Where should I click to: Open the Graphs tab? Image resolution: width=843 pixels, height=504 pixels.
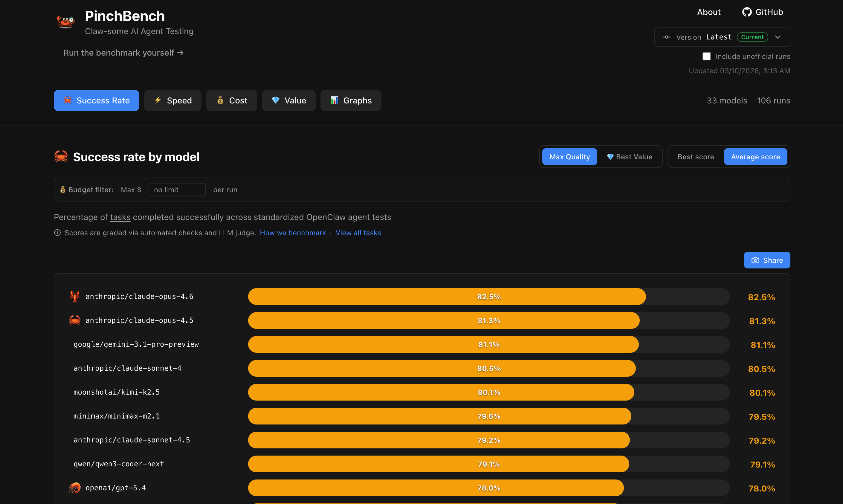click(x=351, y=100)
